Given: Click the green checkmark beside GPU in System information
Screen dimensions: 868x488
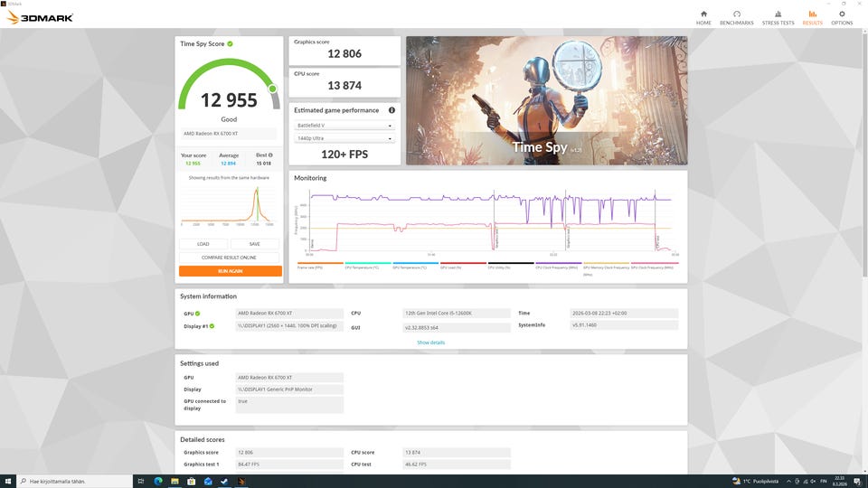Looking at the screenshot, I should [198, 314].
